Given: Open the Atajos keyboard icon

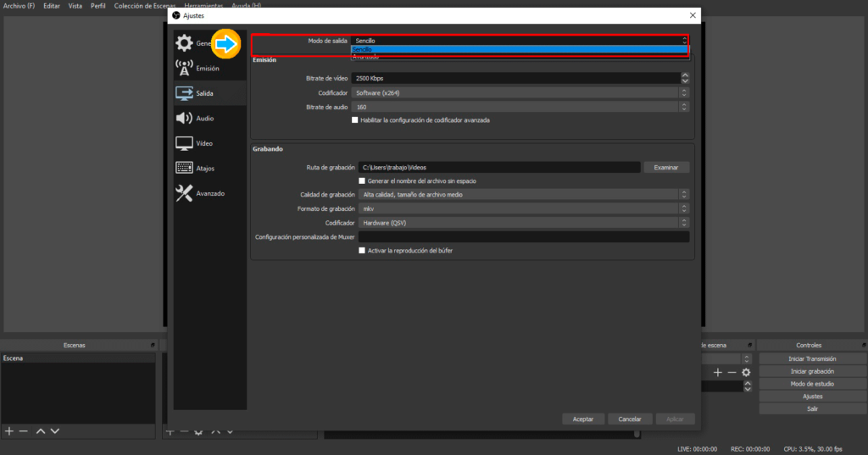Looking at the screenshot, I should click(184, 168).
